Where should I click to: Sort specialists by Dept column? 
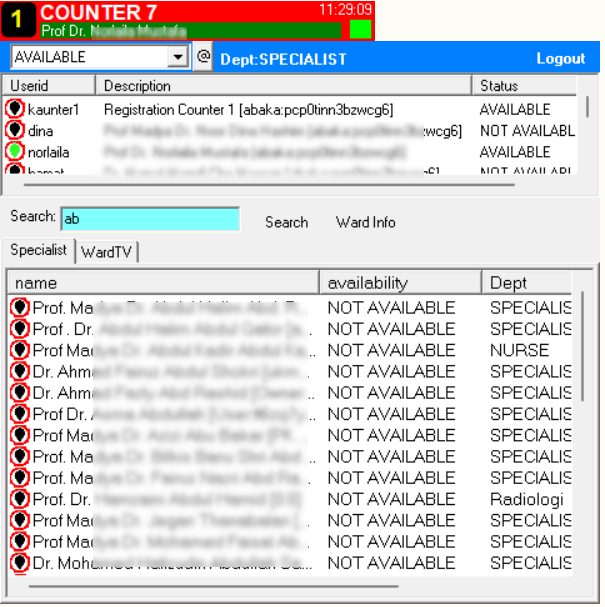[527, 283]
